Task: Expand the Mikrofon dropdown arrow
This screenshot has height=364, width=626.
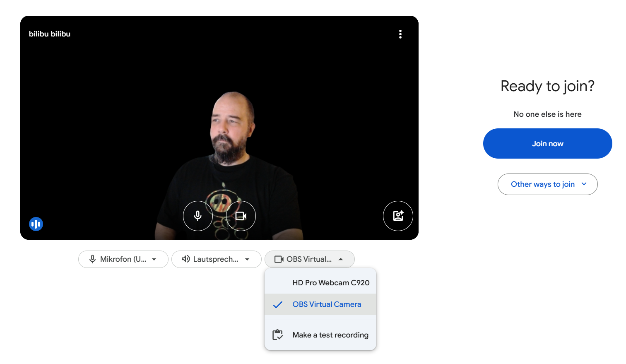Action: point(154,259)
